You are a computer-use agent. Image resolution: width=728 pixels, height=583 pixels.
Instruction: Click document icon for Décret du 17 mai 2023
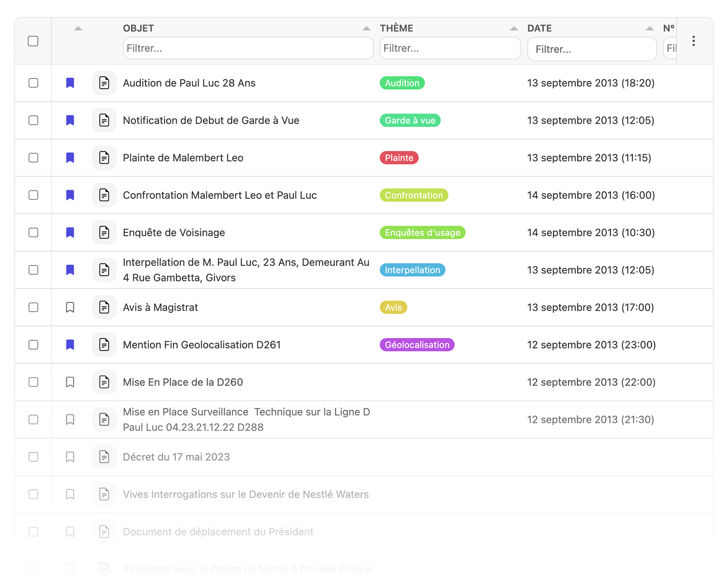click(104, 457)
